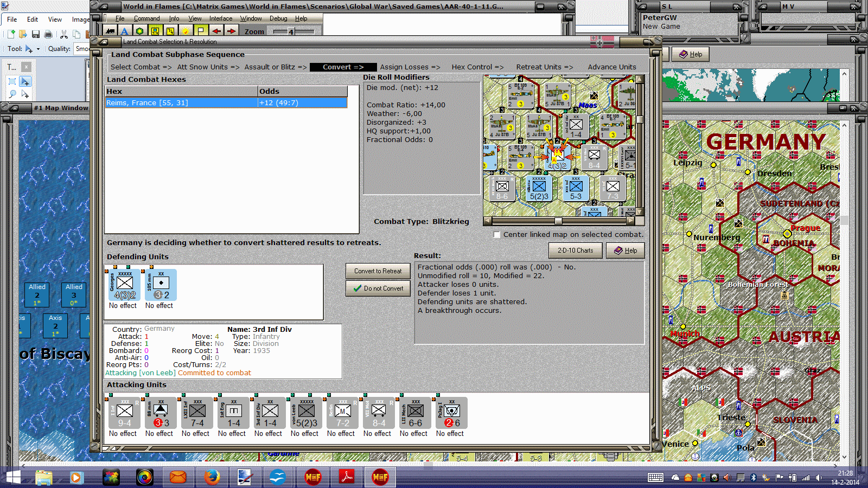Click the blue letter A toolbar icon

point(125,31)
